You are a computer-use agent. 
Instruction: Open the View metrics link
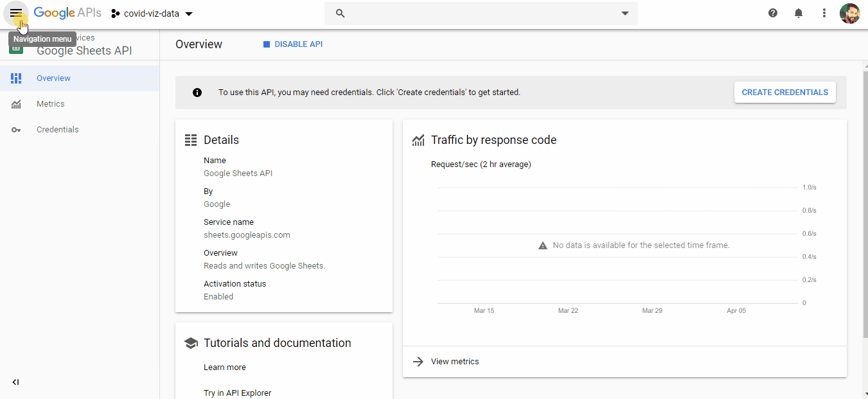point(455,362)
